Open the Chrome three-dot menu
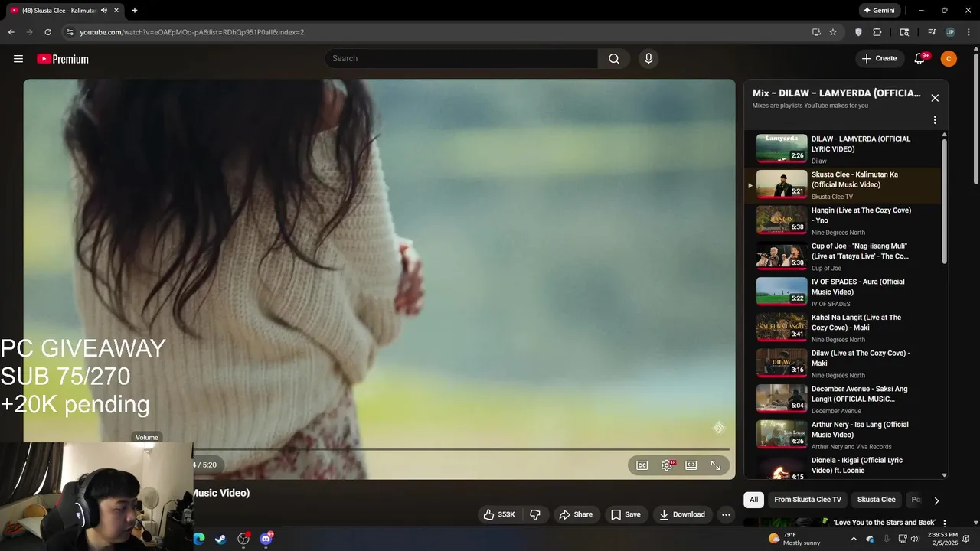This screenshot has width=980, height=551. pyautogui.click(x=968, y=32)
